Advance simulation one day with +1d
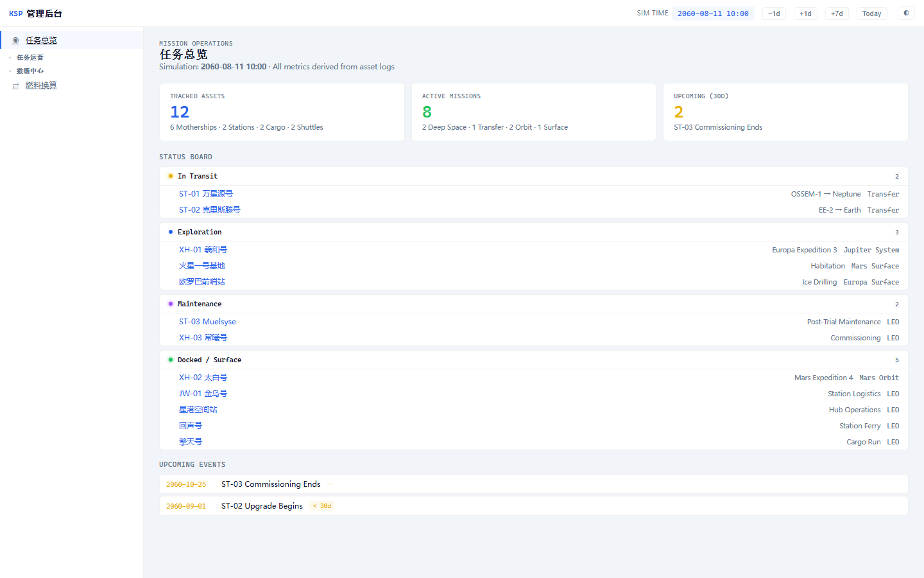 (805, 13)
